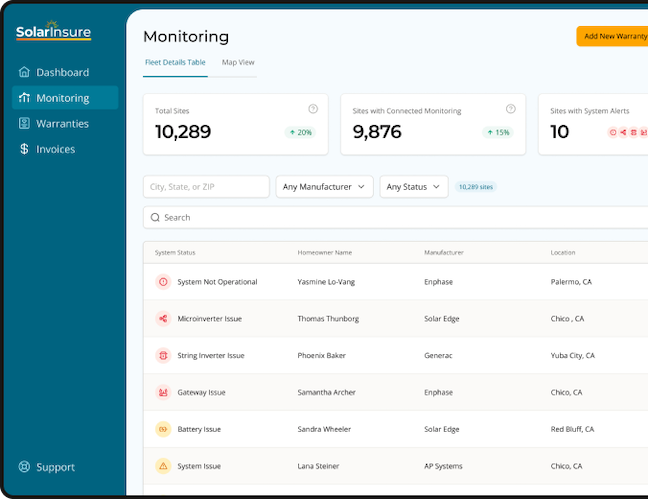The width and height of the screenshot is (648, 499).
Task: Click third red alert icon in System Alerts card
Action: pos(634,132)
